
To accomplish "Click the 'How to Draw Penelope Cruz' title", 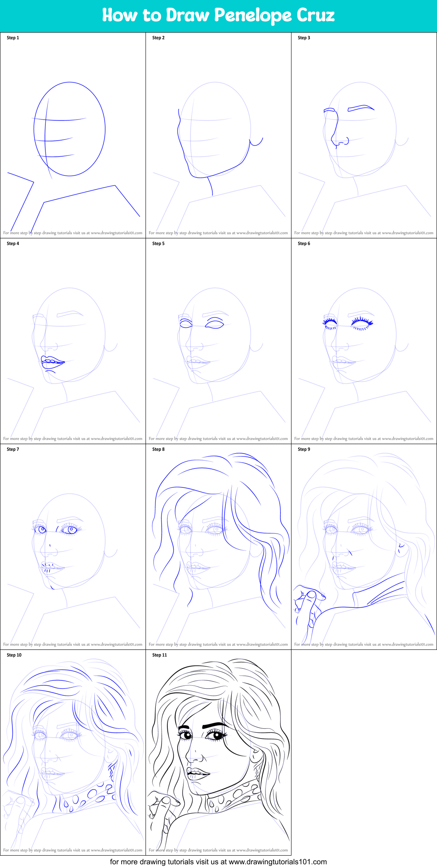I will (x=218, y=15).
